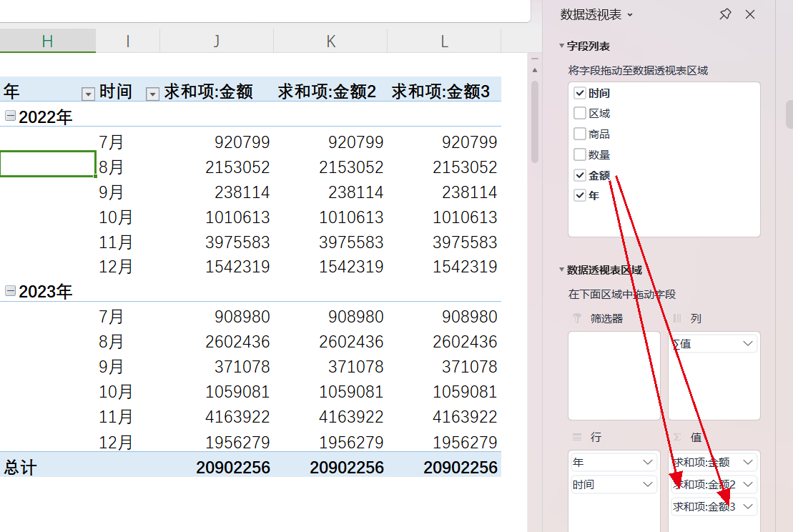Open the 年 column filter dropdown
Image resolution: width=793 pixels, height=532 pixels.
click(x=87, y=93)
